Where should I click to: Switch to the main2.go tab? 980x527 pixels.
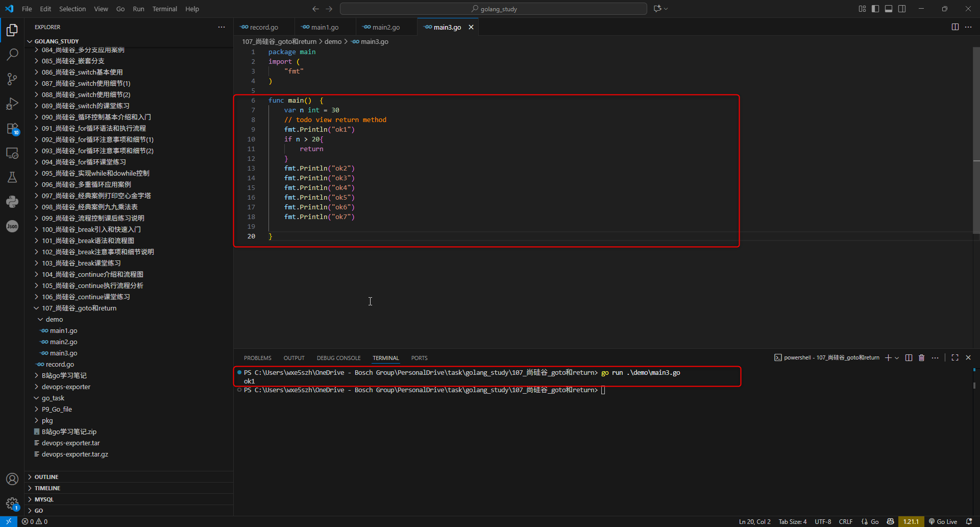point(386,27)
